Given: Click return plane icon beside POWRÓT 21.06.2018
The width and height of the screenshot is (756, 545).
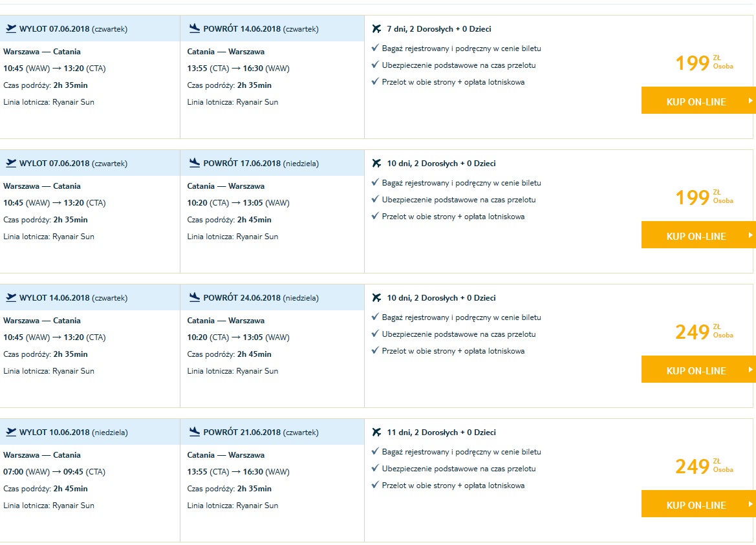Looking at the screenshot, I should 195,432.
